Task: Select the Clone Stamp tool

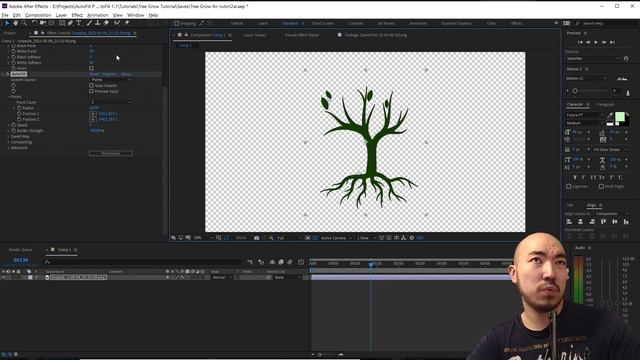Action: (x=97, y=23)
